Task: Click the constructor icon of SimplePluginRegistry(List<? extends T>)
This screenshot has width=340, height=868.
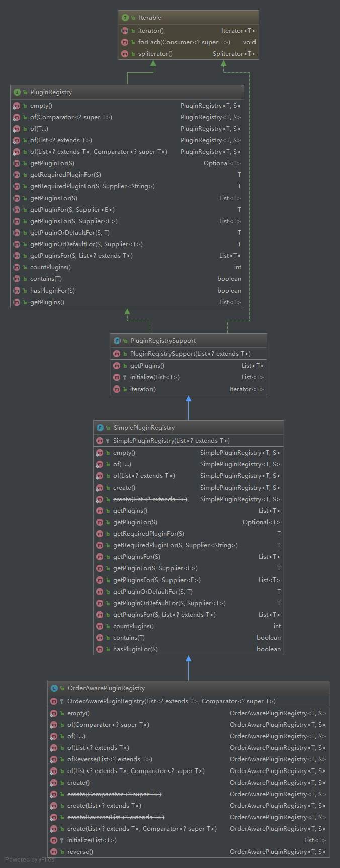Action: point(100,441)
